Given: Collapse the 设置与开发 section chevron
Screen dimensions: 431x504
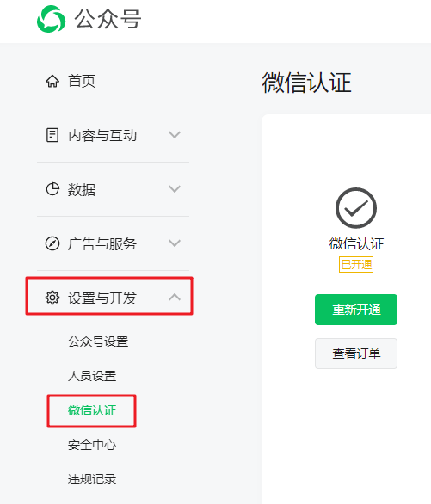Looking at the screenshot, I should [175, 297].
